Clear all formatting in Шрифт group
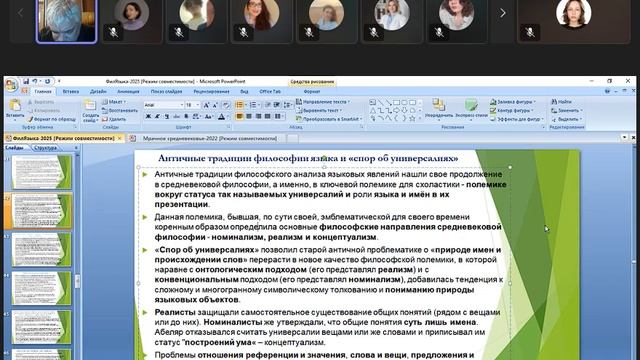The width and height of the screenshot is (640, 360). click(x=226, y=105)
